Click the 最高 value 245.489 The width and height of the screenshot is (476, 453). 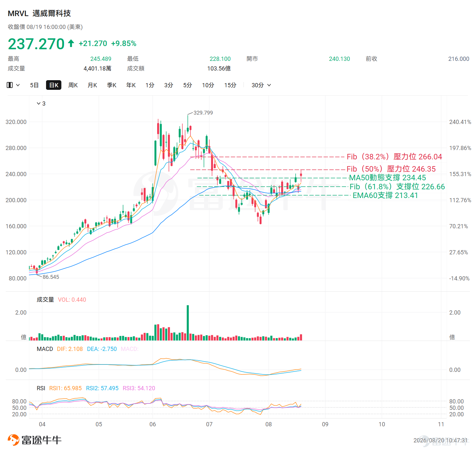[x=101, y=59]
